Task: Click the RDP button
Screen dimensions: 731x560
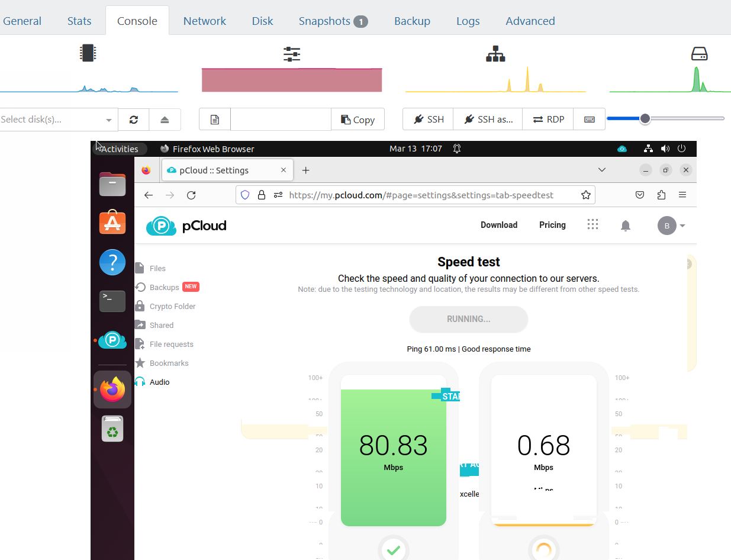Action: (548, 119)
